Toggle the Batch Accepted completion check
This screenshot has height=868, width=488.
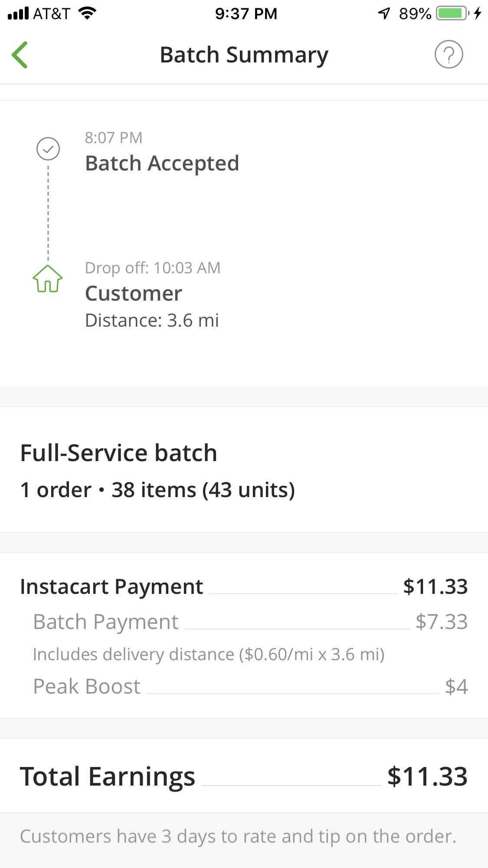(x=49, y=148)
